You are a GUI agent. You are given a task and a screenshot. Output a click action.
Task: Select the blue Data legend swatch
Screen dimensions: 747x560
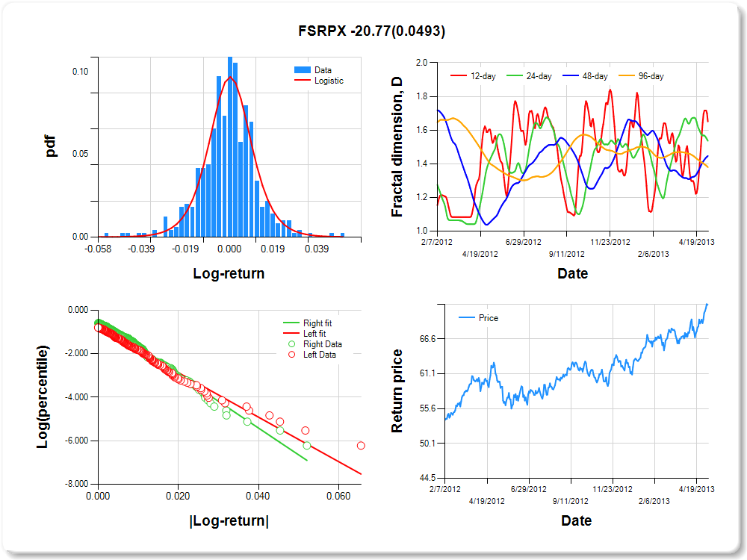click(302, 70)
